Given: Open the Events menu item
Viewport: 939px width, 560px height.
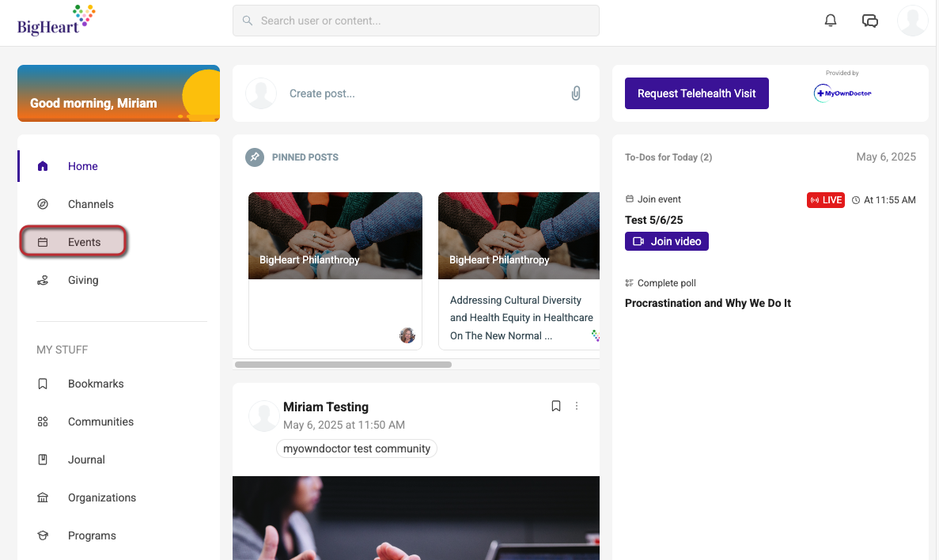Looking at the screenshot, I should [73, 242].
